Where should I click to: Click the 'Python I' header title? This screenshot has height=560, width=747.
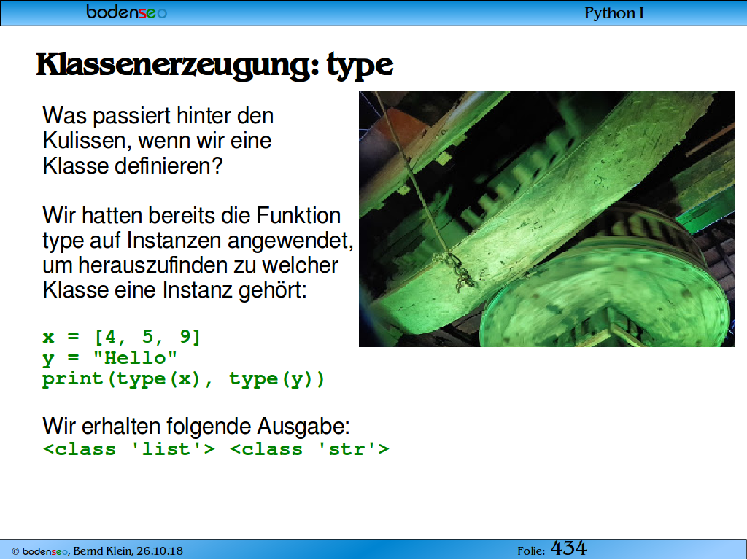[614, 13]
